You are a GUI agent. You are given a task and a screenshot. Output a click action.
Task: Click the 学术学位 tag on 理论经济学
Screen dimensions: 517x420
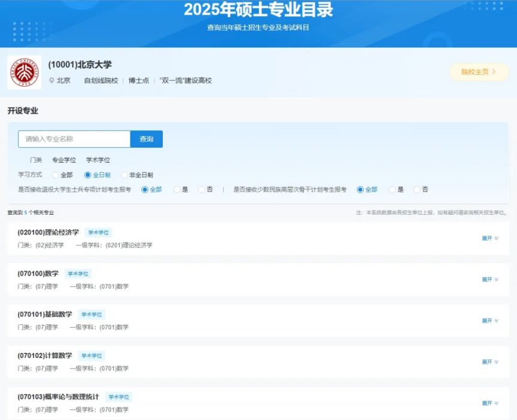click(98, 233)
